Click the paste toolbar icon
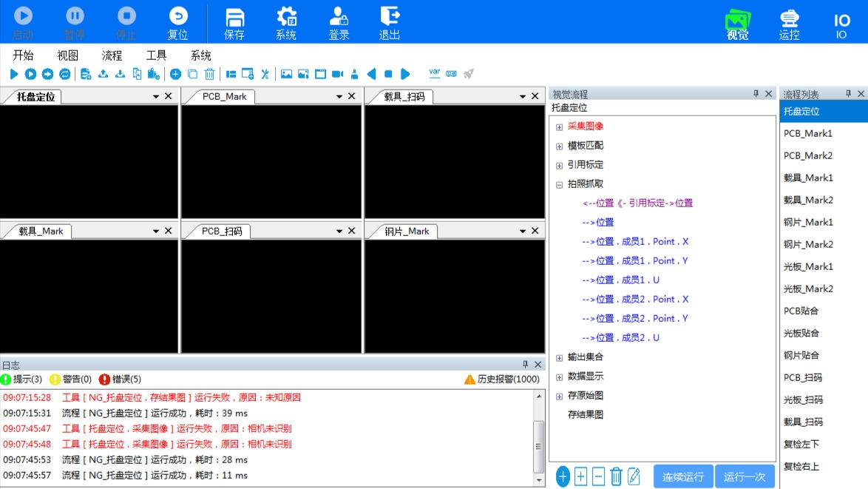The width and height of the screenshot is (868, 489). coord(154,74)
